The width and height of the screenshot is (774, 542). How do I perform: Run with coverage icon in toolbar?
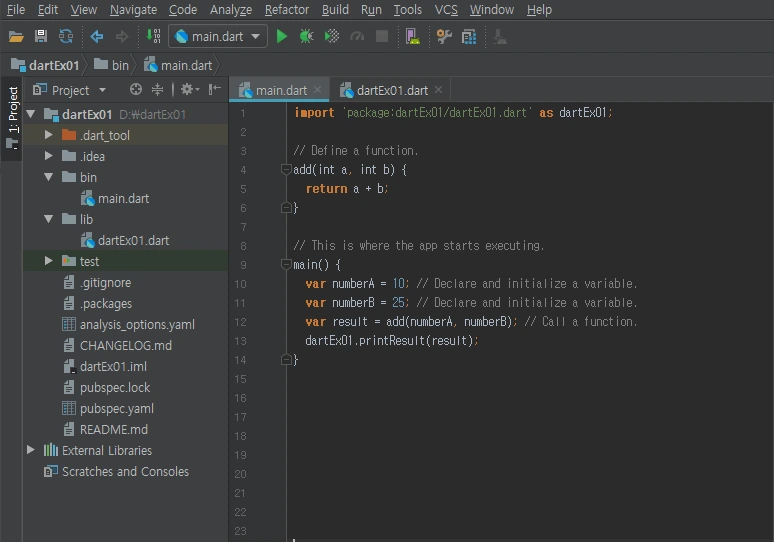(332, 37)
